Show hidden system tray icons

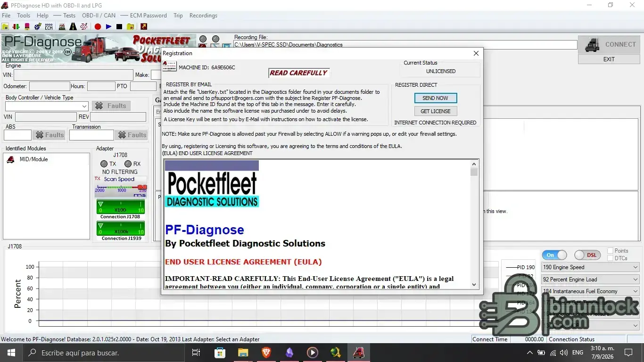tap(530, 353)
